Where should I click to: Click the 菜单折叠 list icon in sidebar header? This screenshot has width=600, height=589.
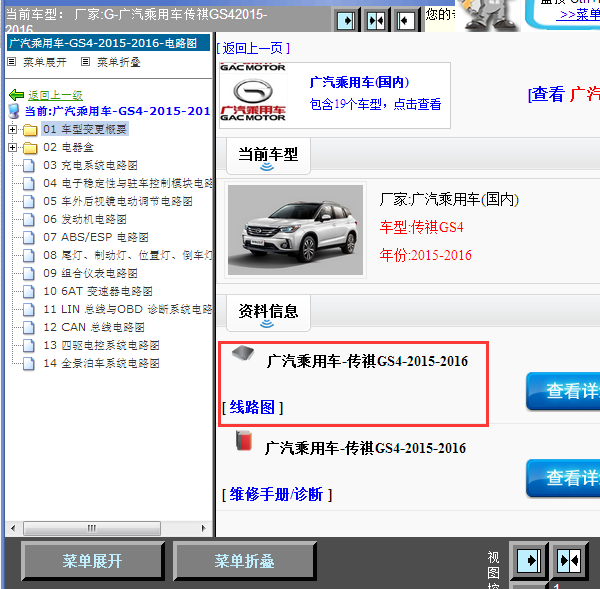pyautogui.click(x=86, y=62)
